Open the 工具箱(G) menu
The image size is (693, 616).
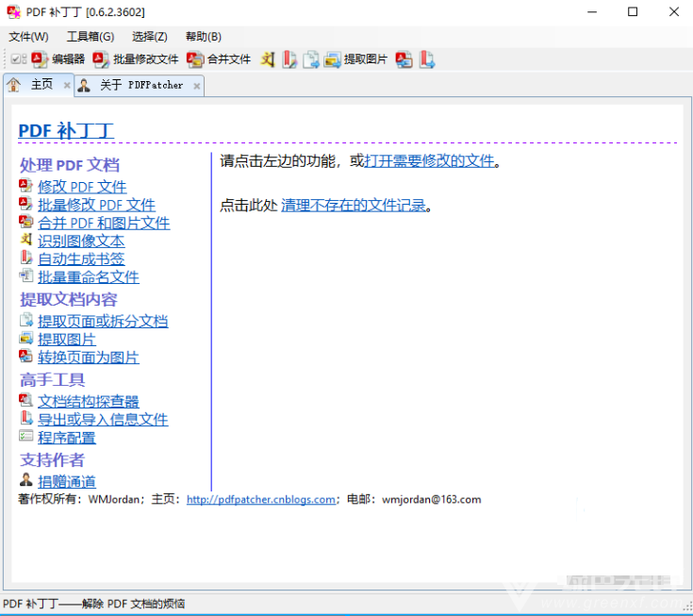point(90,37)
